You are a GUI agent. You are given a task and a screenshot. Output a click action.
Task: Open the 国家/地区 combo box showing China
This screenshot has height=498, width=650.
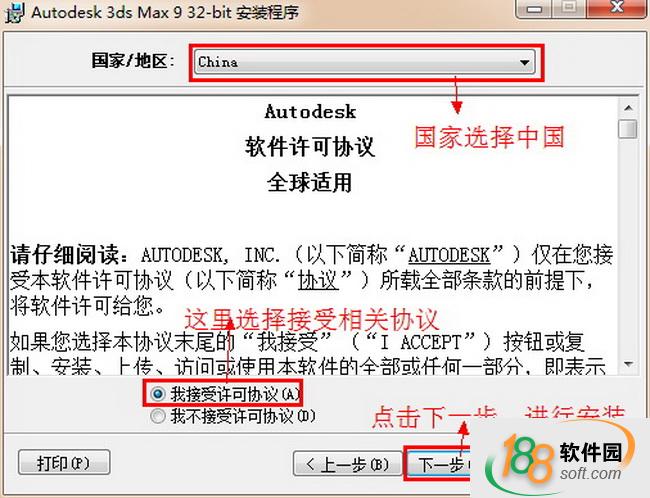pyautogui.click(x=365, y=63)
